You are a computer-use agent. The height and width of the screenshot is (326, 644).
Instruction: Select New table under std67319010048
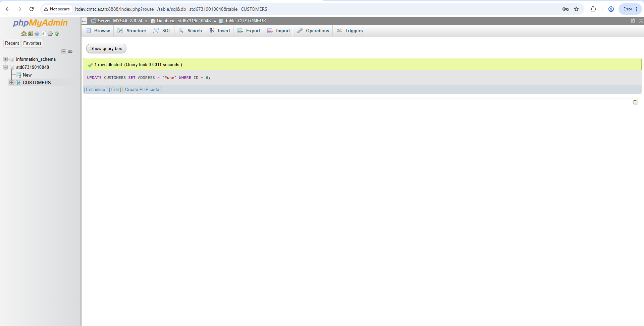tap(27, 75)
